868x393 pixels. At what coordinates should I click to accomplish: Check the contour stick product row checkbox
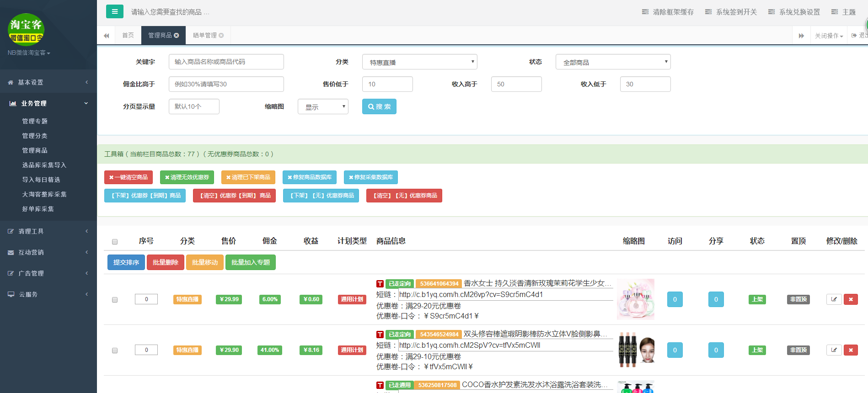(115, 351)
